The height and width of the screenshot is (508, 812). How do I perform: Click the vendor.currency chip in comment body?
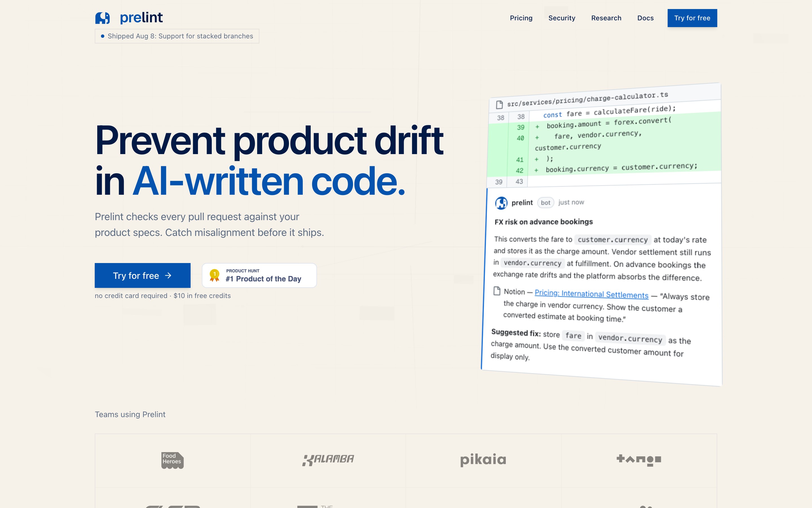(x=533, y=263)
